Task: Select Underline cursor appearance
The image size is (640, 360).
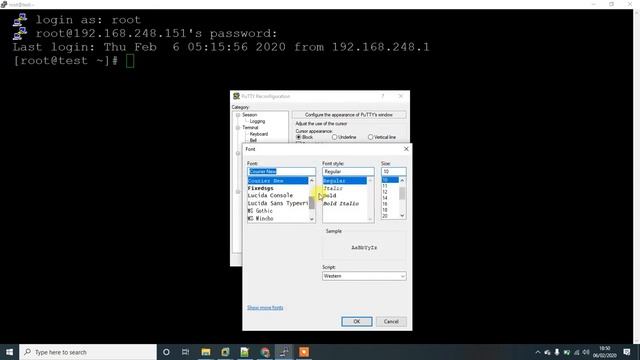Action: [x=344, y=137]
